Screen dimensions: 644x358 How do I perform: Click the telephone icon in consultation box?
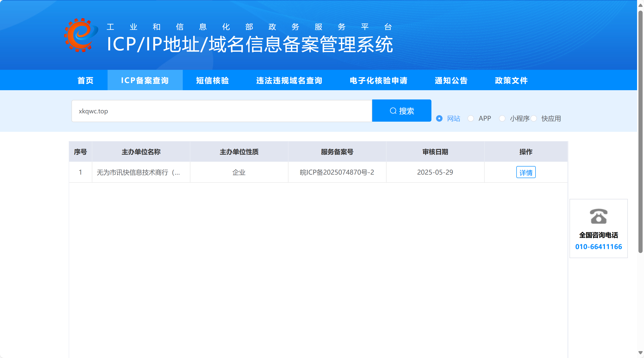598,216
